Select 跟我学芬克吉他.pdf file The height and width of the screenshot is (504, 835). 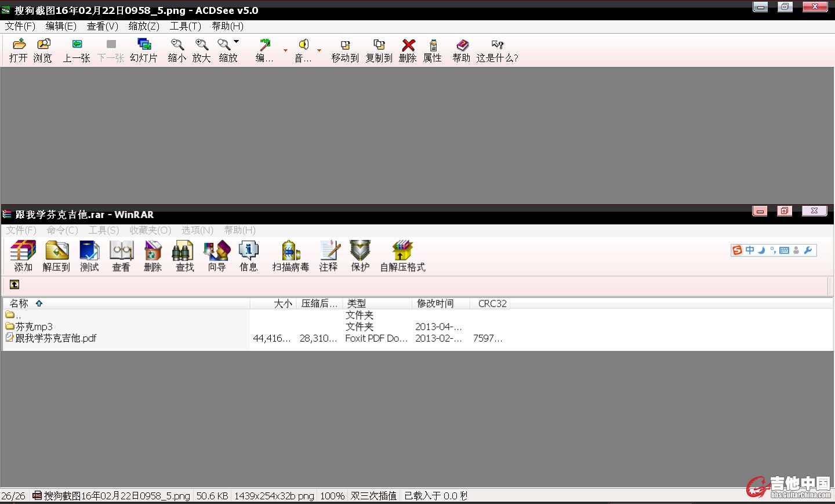(51, 338)
